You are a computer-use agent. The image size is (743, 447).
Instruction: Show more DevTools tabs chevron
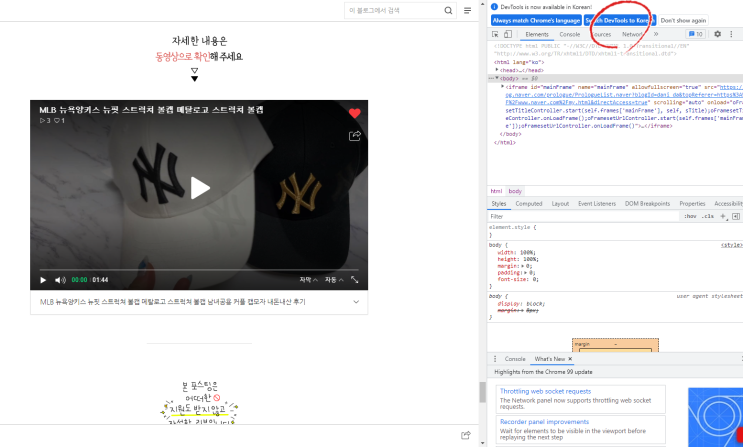point(656,34)
